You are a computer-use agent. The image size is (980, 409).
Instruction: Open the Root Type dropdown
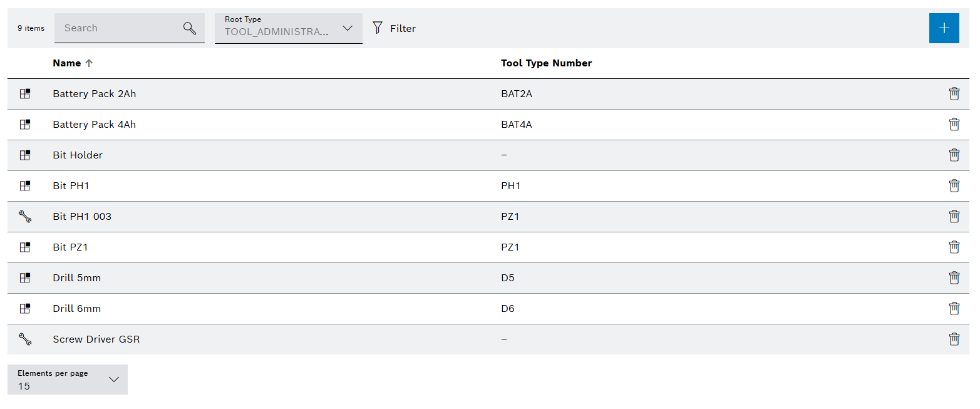289,28
